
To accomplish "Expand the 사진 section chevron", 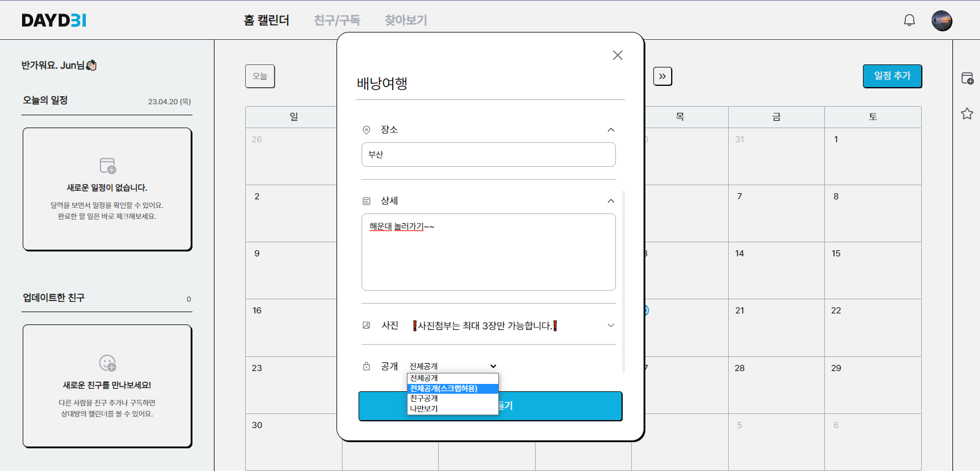I will tap(611, 325).
